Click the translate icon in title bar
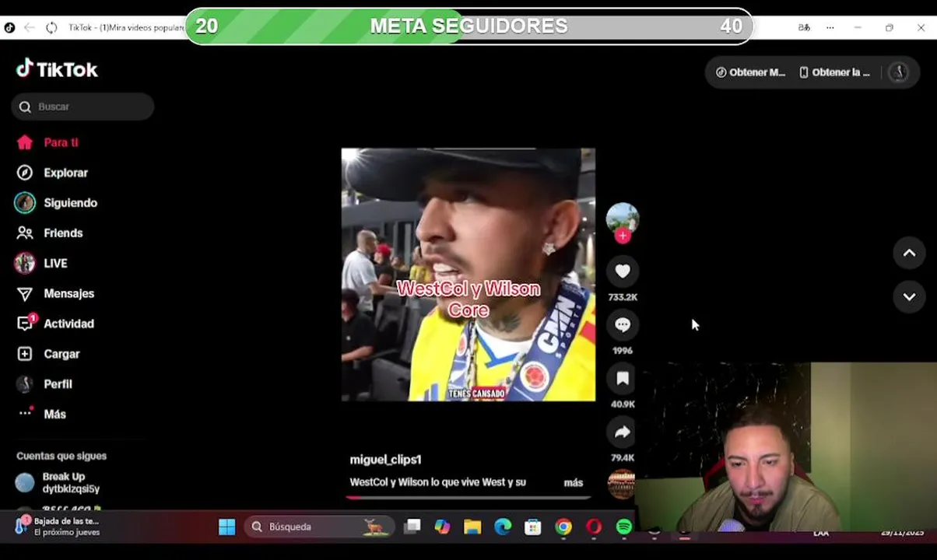 (x=804, y=27)
